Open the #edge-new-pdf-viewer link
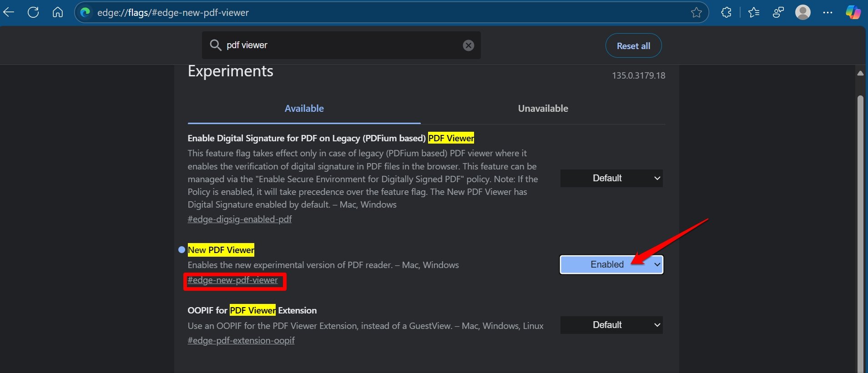The height and width of the screenshot is (373, 868). click(x=232, y=280)
